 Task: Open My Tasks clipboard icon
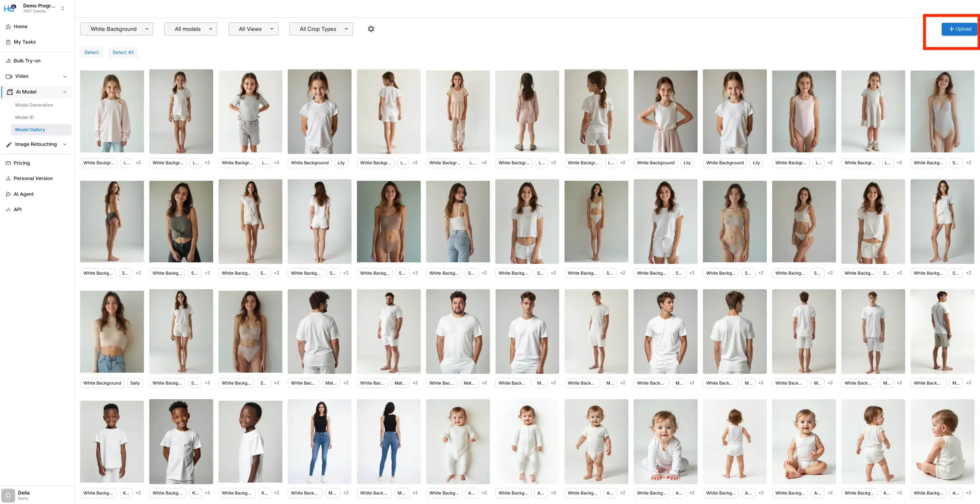point(8,42)
